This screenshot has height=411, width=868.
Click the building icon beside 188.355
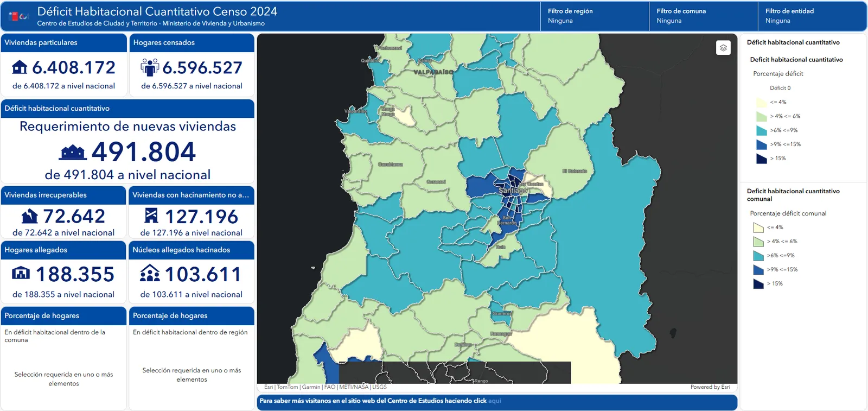[21, 273]
